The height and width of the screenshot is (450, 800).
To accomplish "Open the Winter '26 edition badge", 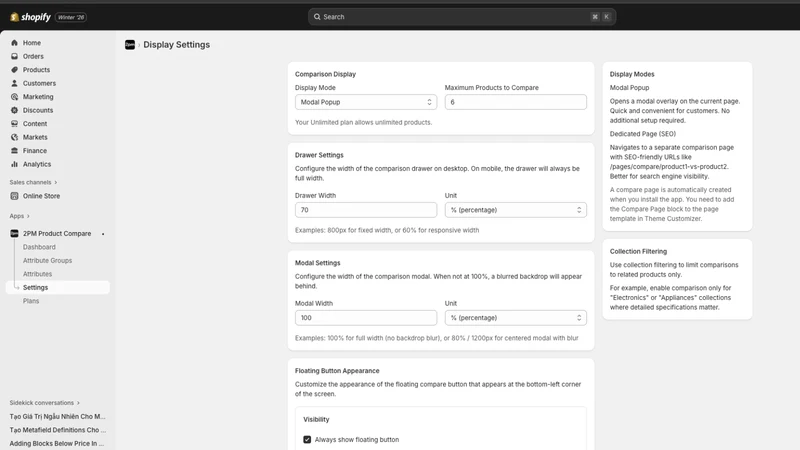I will pyautogui.click(x=71, y=17).
